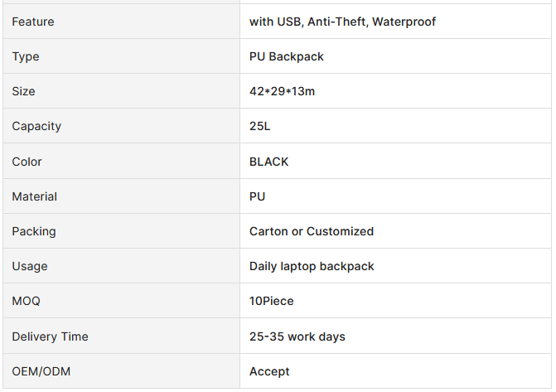Click the Color row label
This screenshot has width=556, height=392.
27,162
